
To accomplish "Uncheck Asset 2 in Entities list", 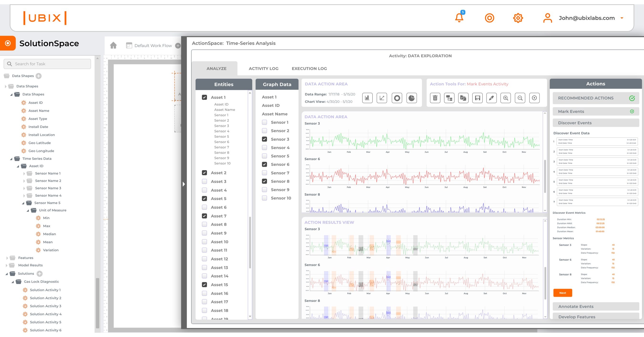I will (x=204, y=173).
